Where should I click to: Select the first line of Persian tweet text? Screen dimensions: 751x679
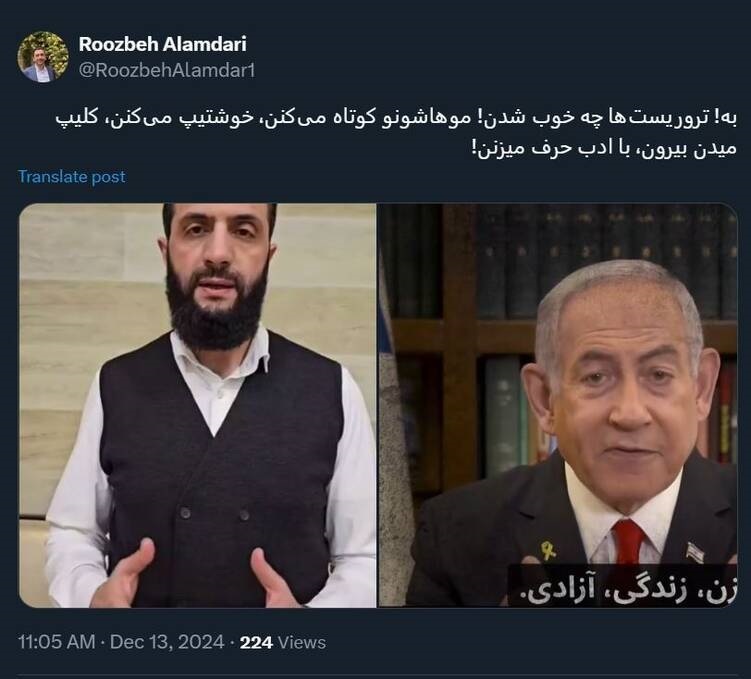[396, 118]
